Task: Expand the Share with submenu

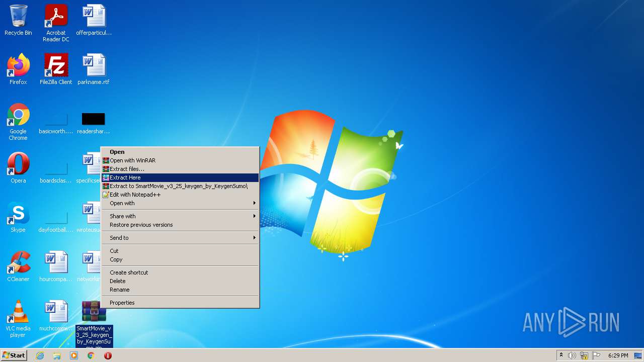Action: [180, 216]
